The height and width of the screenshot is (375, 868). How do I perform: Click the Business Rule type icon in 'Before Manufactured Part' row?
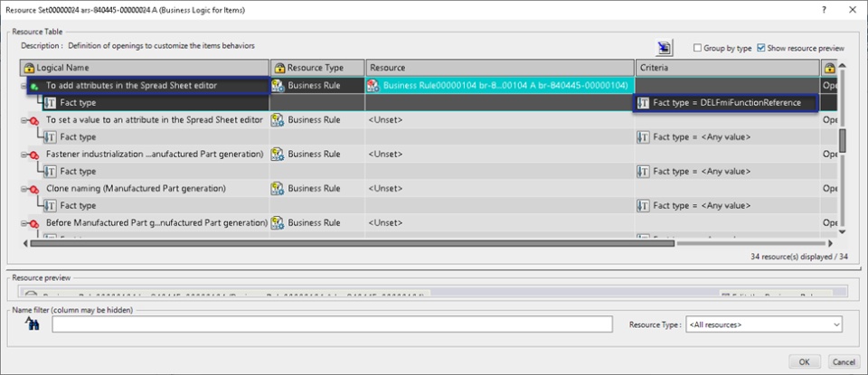tap(278, 223)
